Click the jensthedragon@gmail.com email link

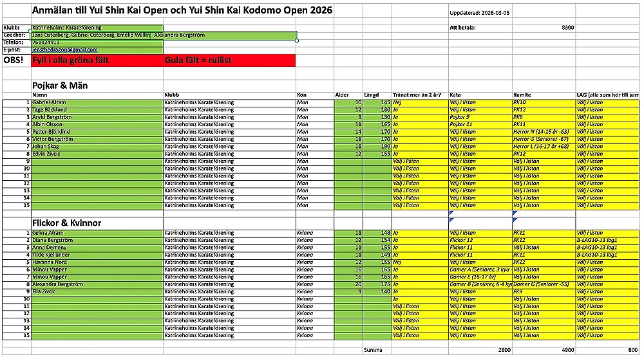pos(65,50)
